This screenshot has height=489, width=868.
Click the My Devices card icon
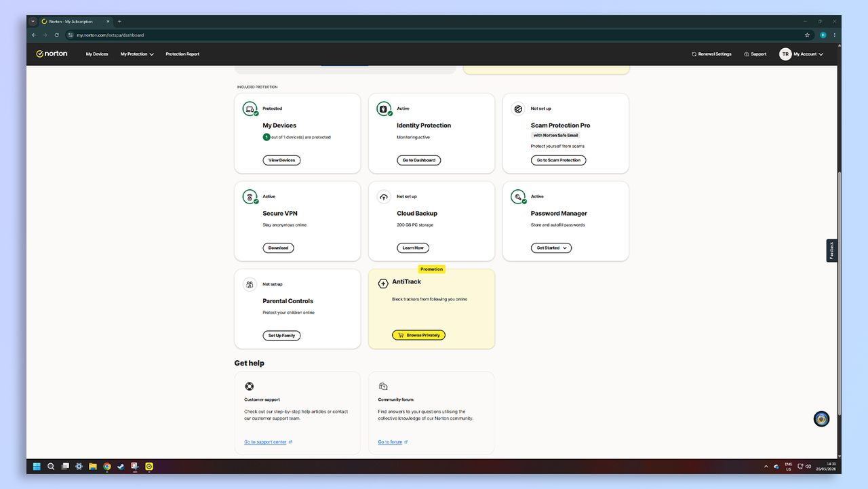(x=250, y=109)
